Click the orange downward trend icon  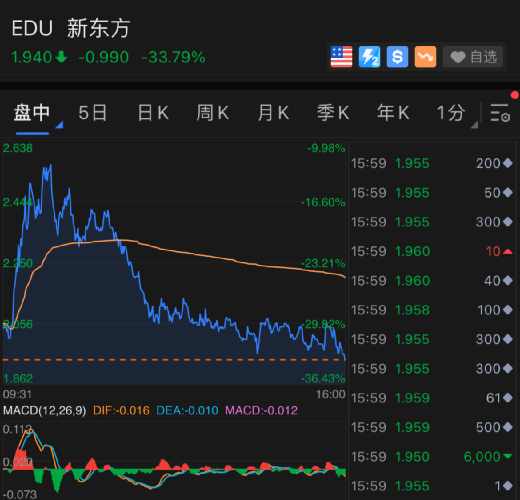click(x=425, y=57)
